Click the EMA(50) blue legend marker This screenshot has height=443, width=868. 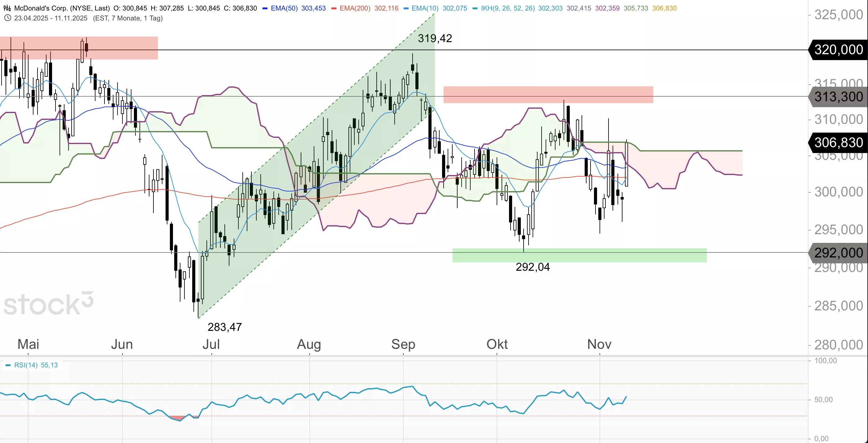coord(265,8)
